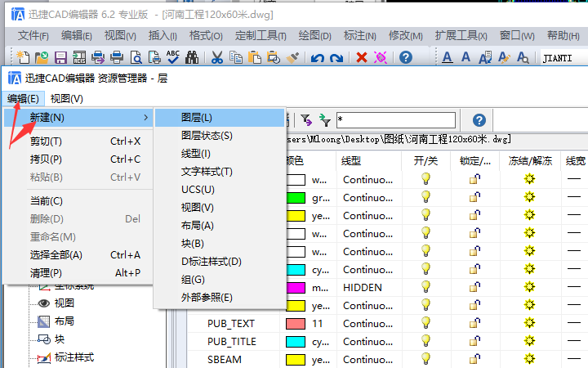588x368 pixels.
Task: Click the A text style list icon
Action: click(485, 57)
